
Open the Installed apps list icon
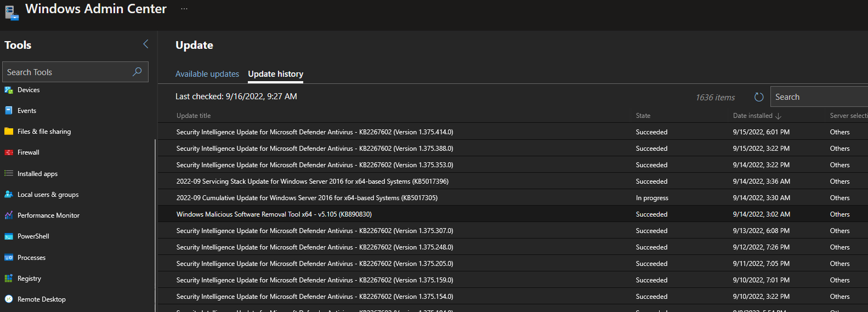tap(9, 173)
